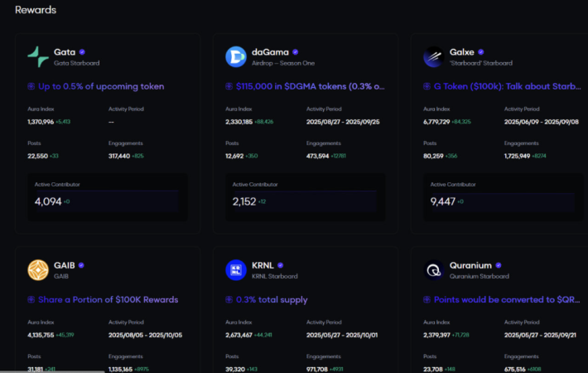Click daGama Posts value 12,692
The width and height of the screenshot is (588, 373).
tap(234, 156)
